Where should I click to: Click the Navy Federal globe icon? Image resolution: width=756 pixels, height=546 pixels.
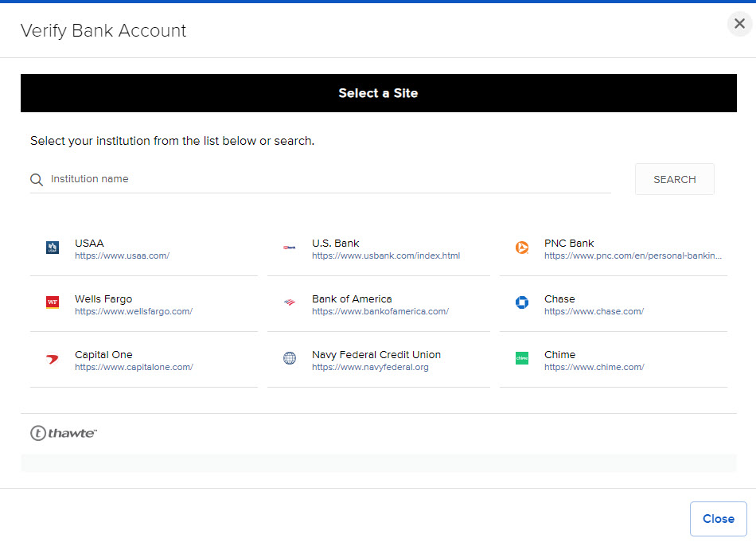290,358
